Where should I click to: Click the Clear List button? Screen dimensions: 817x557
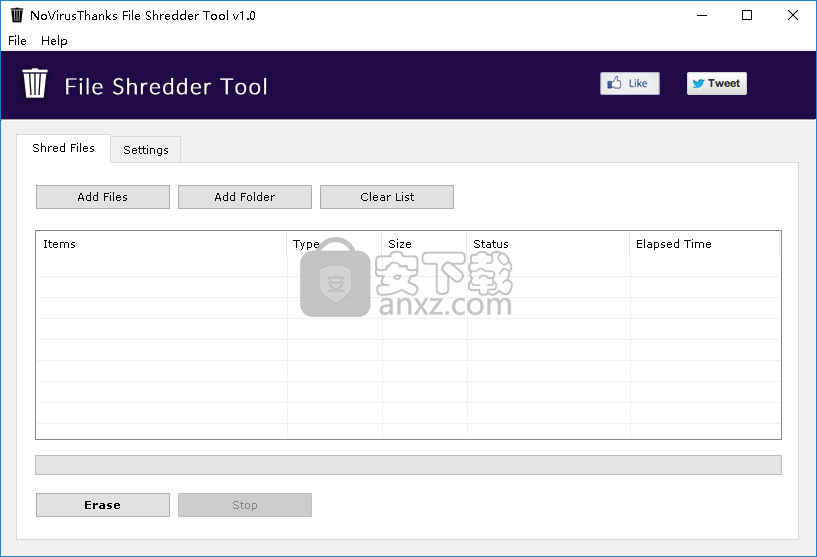(387, 197)
